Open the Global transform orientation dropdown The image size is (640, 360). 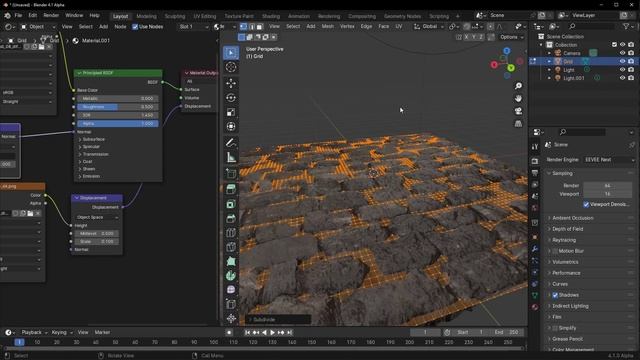[x=429, y=27]
